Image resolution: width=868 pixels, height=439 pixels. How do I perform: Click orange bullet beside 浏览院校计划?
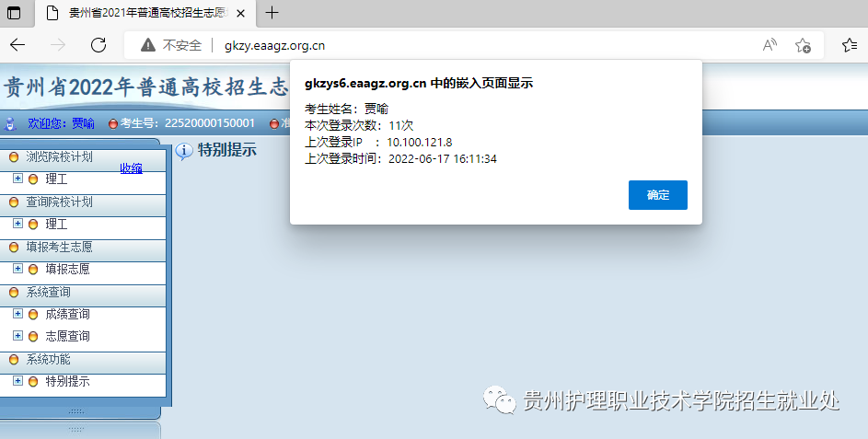pos(14,157)
